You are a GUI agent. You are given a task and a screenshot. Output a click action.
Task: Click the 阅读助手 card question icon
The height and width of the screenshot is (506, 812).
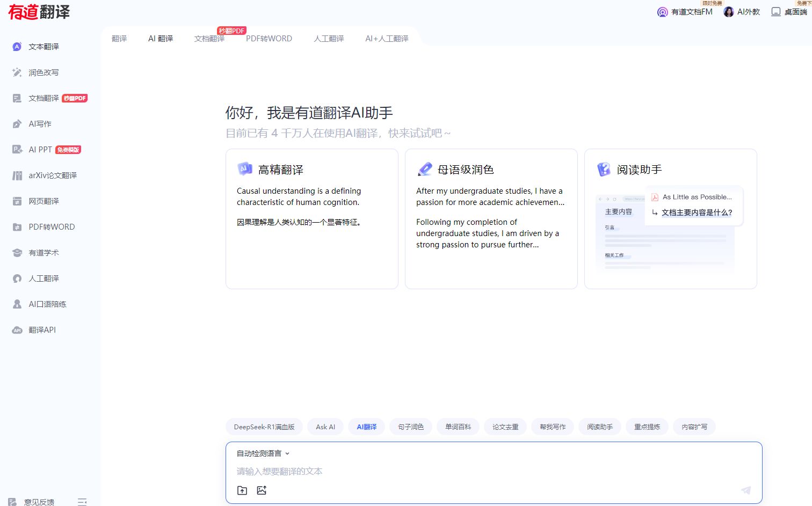604,169
